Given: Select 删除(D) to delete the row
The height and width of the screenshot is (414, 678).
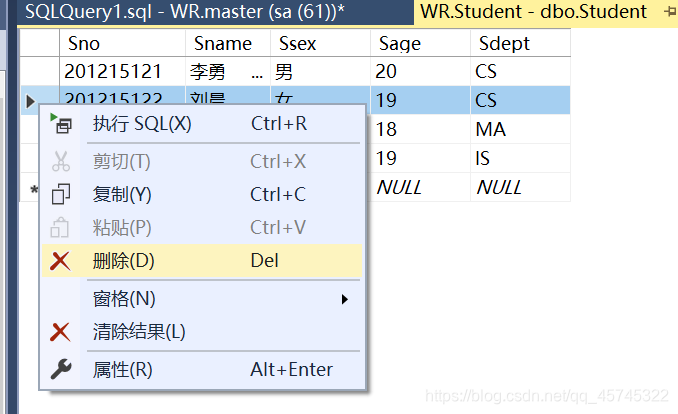Looking at the screenshot, I should [202, 260].
